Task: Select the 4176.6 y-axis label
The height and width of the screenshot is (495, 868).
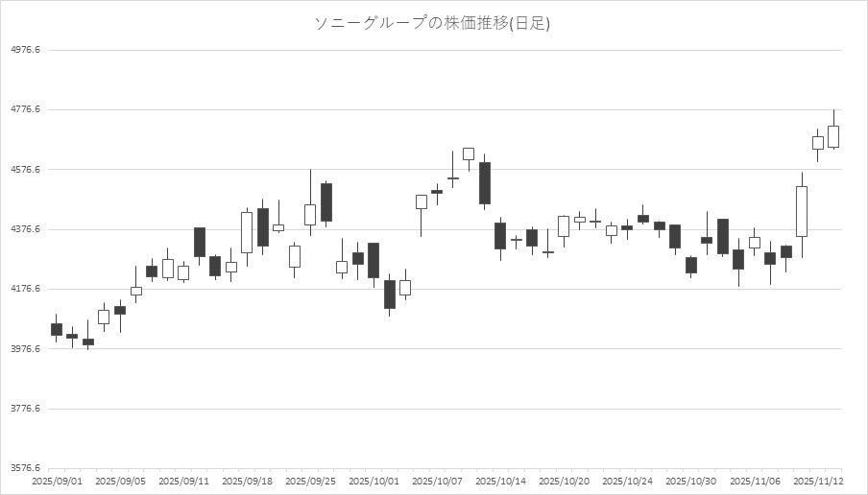Action: 24,289
